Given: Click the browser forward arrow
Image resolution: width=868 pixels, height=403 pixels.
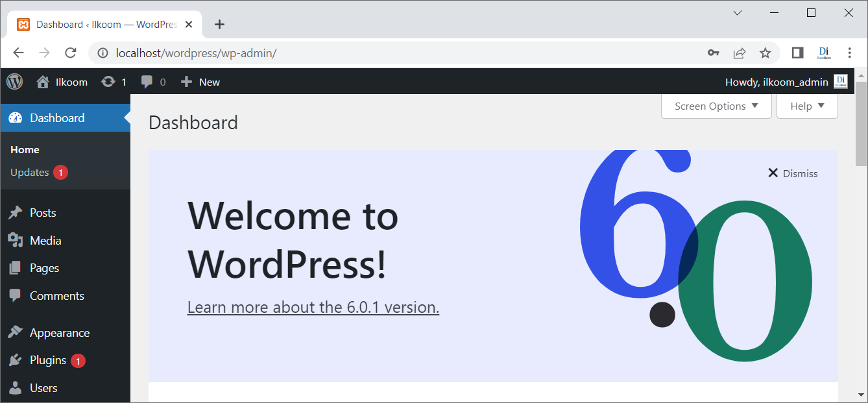Looking at the screenshot, I should 44,53.
